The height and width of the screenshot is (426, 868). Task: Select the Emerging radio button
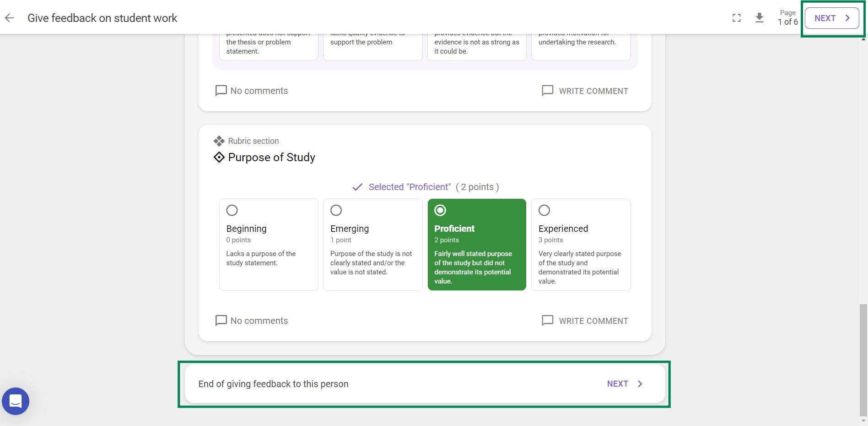(336, 210)
